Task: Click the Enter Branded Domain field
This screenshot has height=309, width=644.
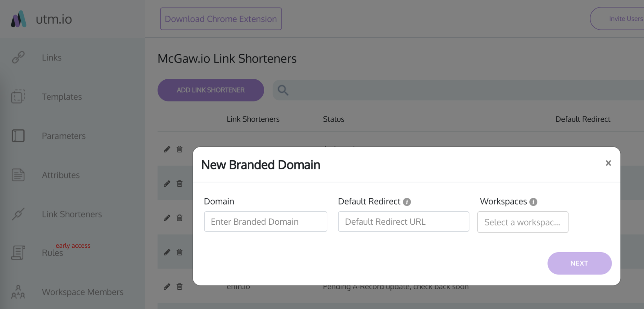Action: pos(265,222)
